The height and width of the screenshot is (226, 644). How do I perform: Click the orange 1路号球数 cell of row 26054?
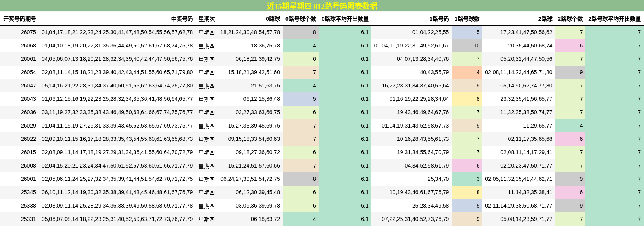pyautogui.click(x=467, y=72)
